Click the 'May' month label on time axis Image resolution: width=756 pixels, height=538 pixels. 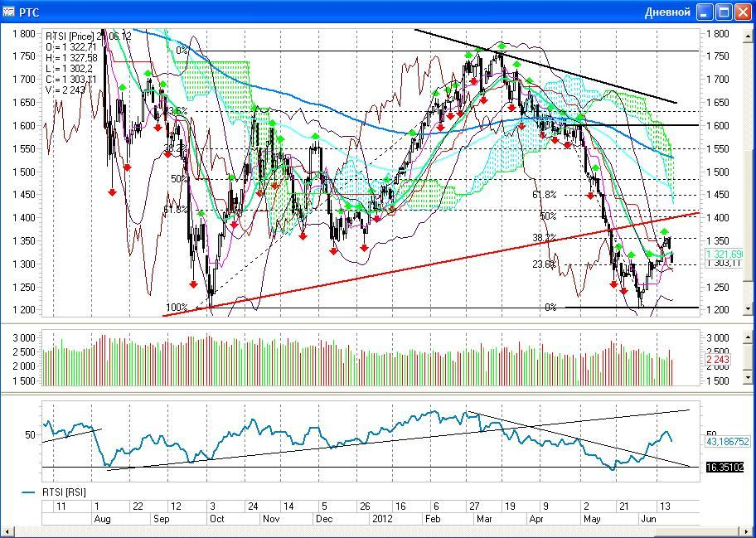pos(592,519)
